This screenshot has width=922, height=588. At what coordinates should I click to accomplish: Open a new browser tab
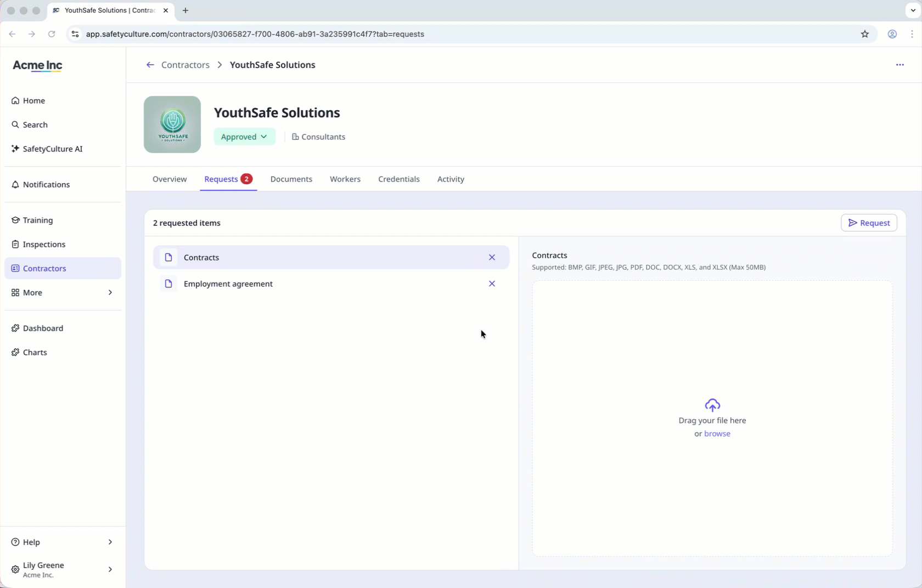[185, 10]
